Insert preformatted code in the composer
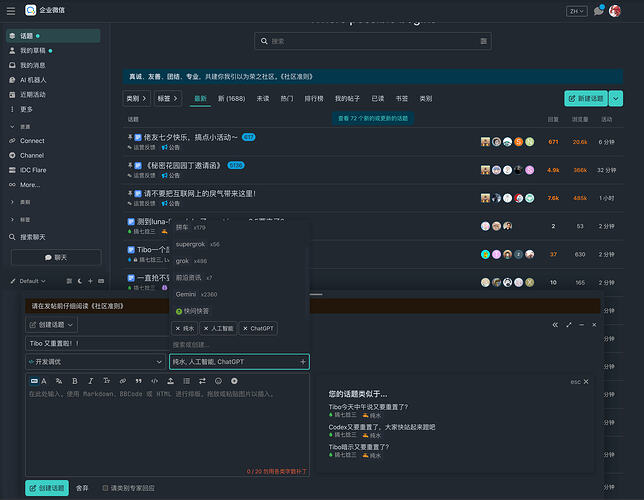The image size is (644, 500). [154, 381]
